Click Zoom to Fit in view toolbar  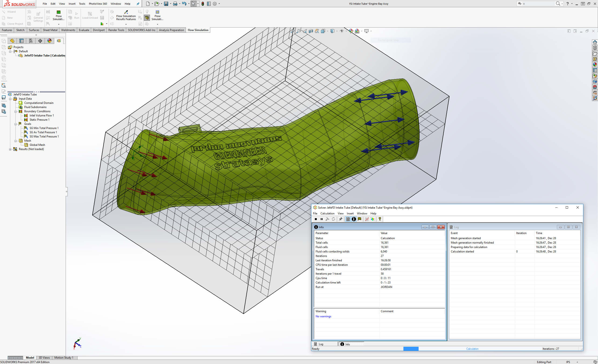pyautogui.click(x=293, y=31)
